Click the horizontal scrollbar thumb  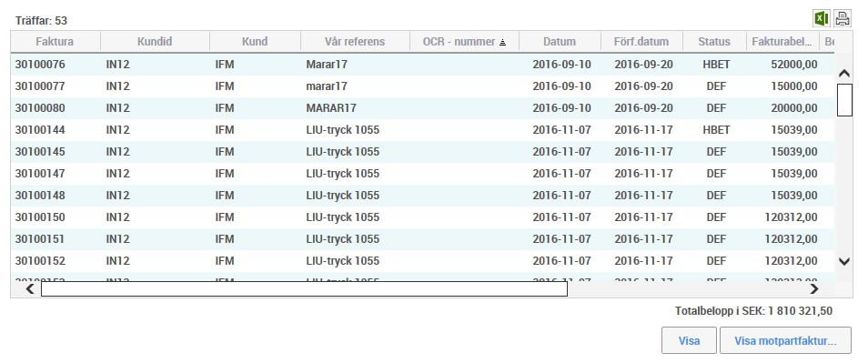coord(304,288)
